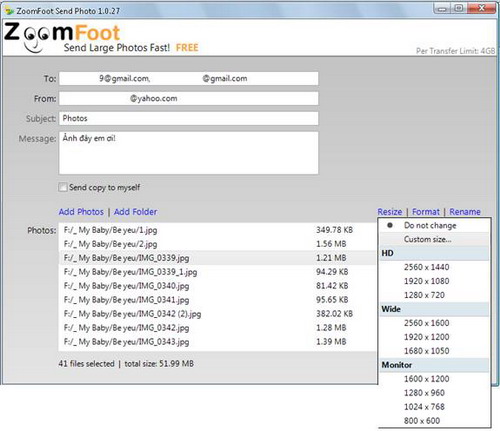This screenshot has width=500, height=431.
Task: Click the Monitor section header
Action: (x=434, y=365)
